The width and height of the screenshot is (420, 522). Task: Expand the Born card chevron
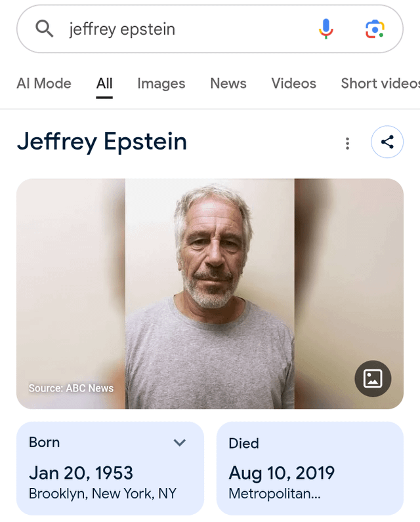[179, 443]
